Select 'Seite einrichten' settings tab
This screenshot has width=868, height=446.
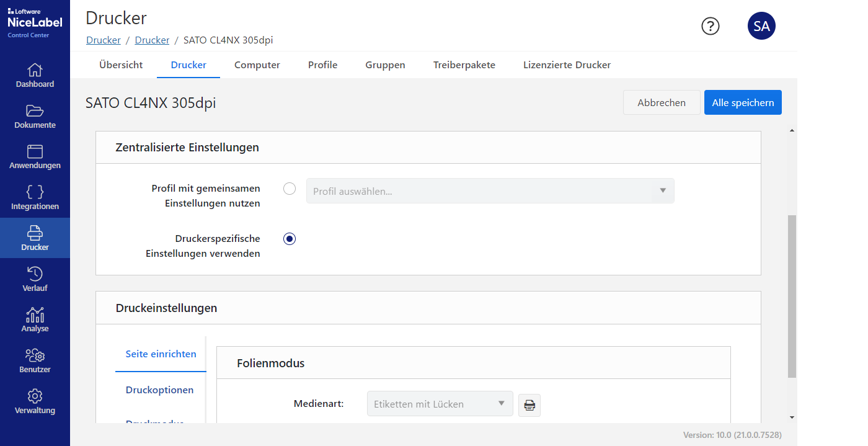coord(161,354)
